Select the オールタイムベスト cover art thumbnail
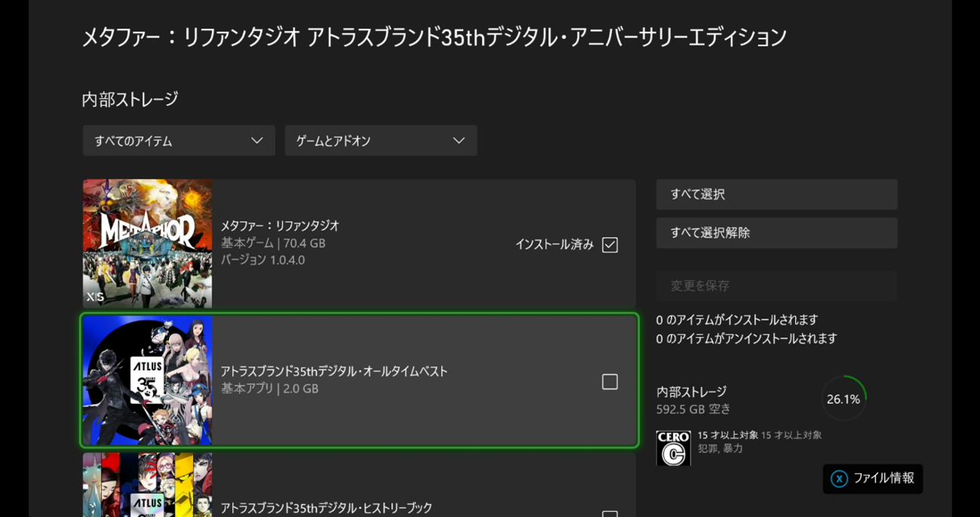Image resolution: width=980 pixels, height=517 pixels. [147, 380]
